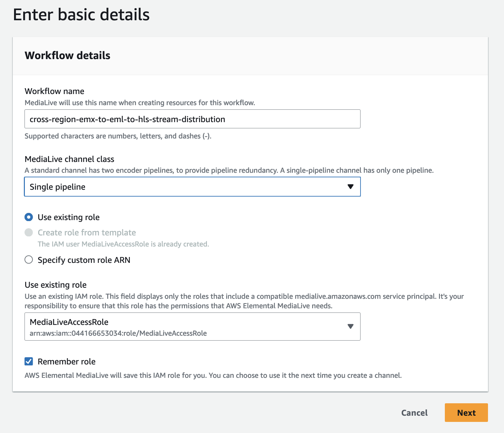This screenshot has width=504, height=433.
Task: Click the Use existing role heading above the role selector
Action: 56,285
